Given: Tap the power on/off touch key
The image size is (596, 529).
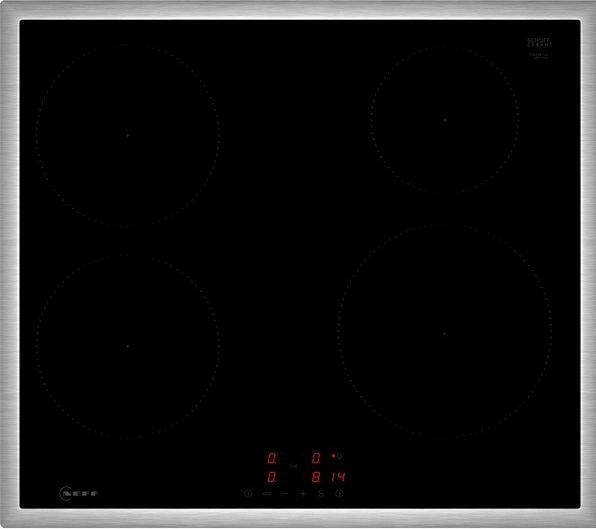Looking at the screenshot, I should point(248,494).
